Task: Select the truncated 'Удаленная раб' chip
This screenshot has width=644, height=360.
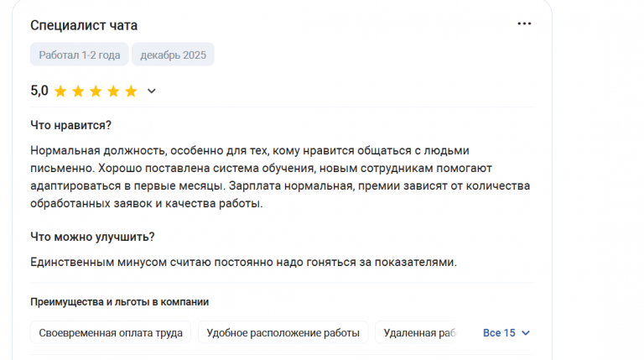Action: [x=419, y=332]
